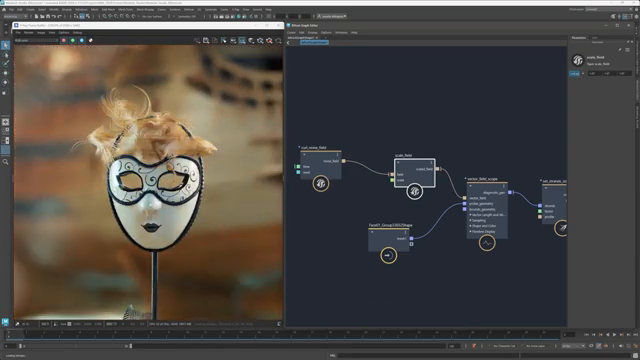Click the highlighted Frame Buffer toolbar icon

click(242, 40)
